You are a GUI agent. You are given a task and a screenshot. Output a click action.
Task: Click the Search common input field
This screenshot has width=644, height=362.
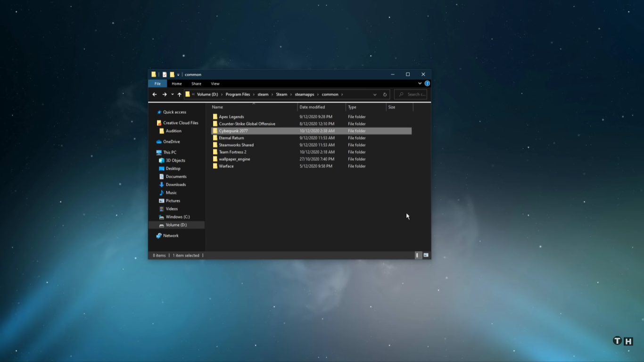pos(411,94)
